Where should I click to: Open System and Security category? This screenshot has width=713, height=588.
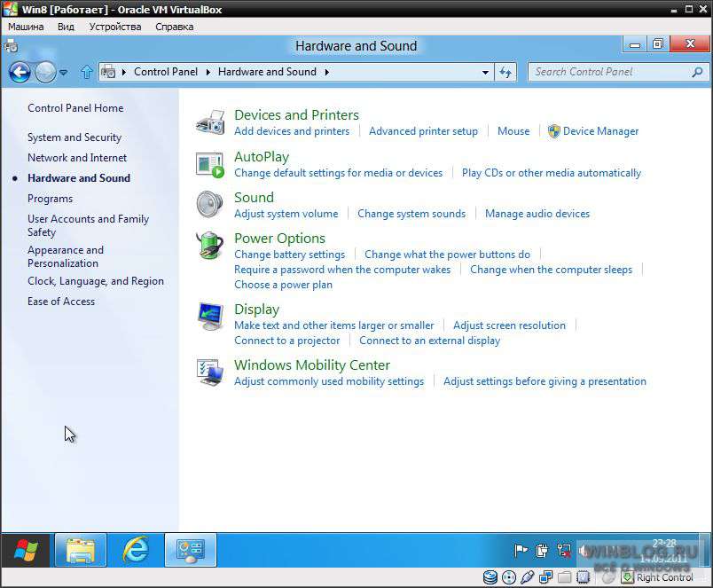(74, 137)
